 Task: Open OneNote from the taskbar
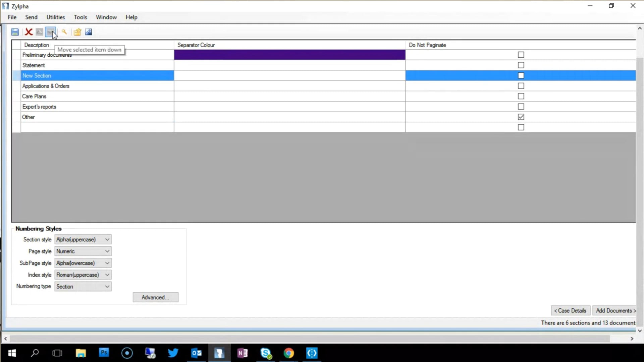coord(243,353)
